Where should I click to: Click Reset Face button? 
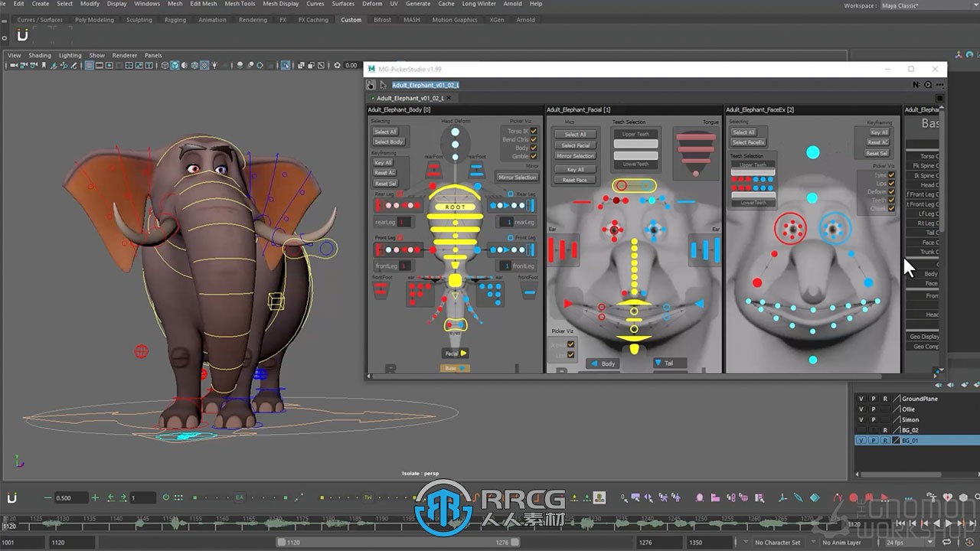coord(574,180)
